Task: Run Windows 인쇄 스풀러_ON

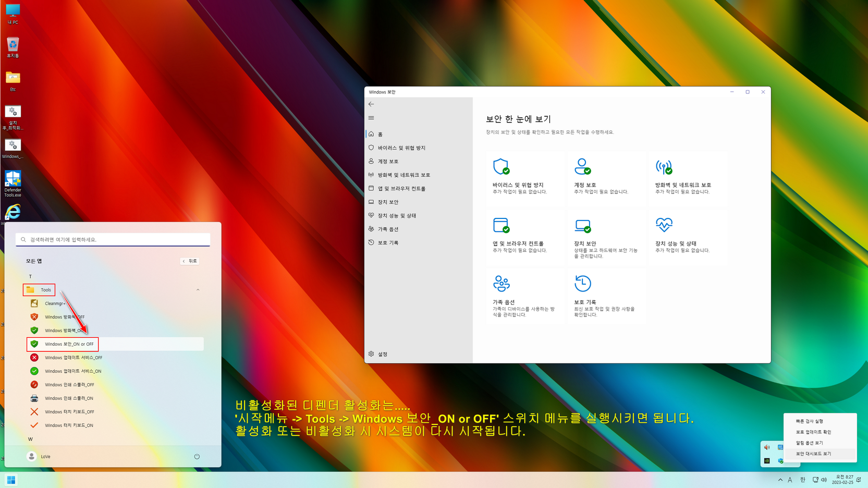Action: (115, 398)
